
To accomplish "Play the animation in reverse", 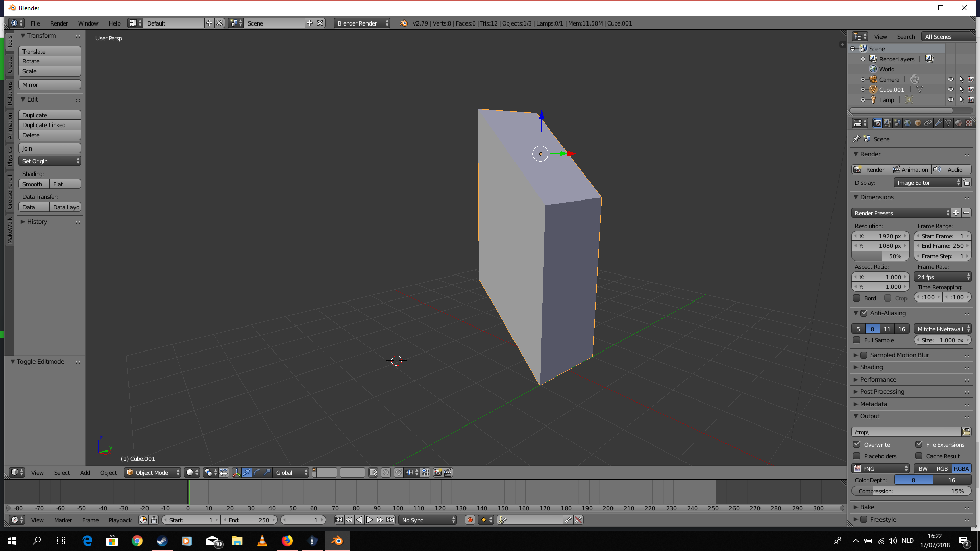I will point(359,520).
